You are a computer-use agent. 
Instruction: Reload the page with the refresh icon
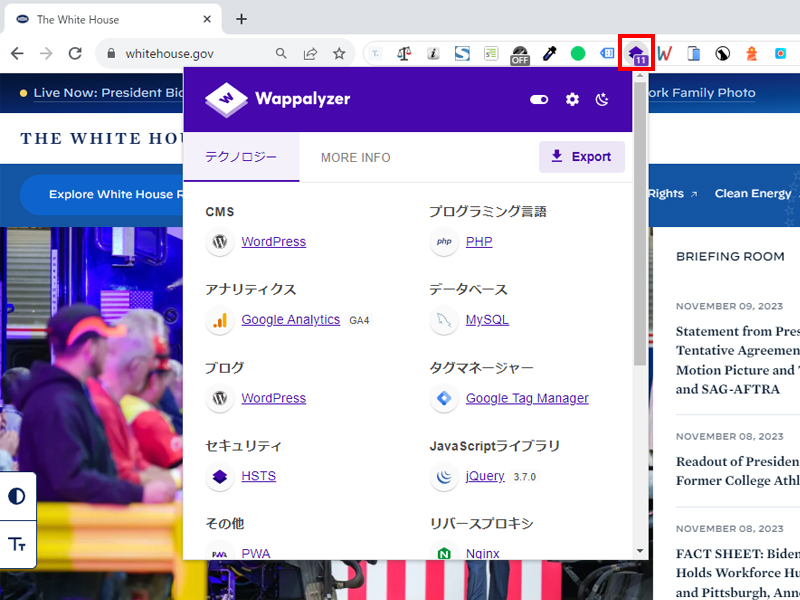coord(76,53)
